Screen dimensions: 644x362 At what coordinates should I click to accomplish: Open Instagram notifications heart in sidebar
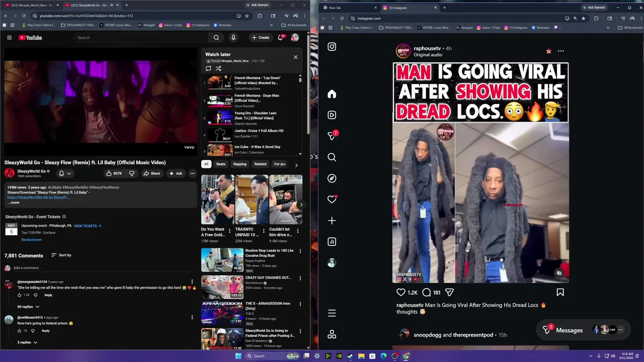pyautogui.click(x=332, y=200)
